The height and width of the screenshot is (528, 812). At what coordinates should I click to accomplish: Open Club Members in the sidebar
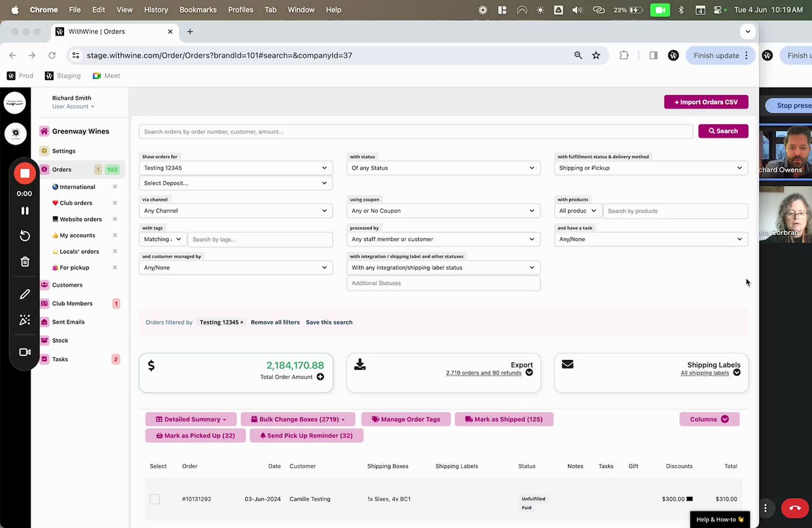click(72, 303)
